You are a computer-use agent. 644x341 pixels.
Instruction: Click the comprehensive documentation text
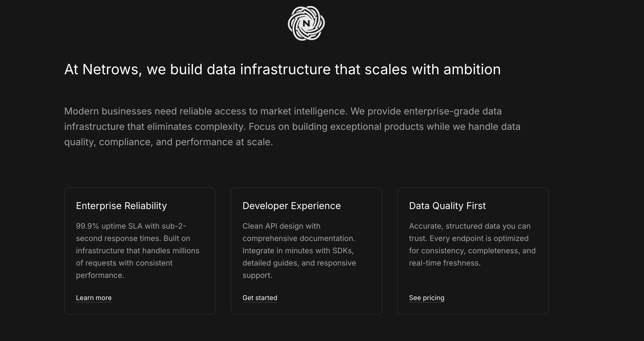[x=299, y=238]
